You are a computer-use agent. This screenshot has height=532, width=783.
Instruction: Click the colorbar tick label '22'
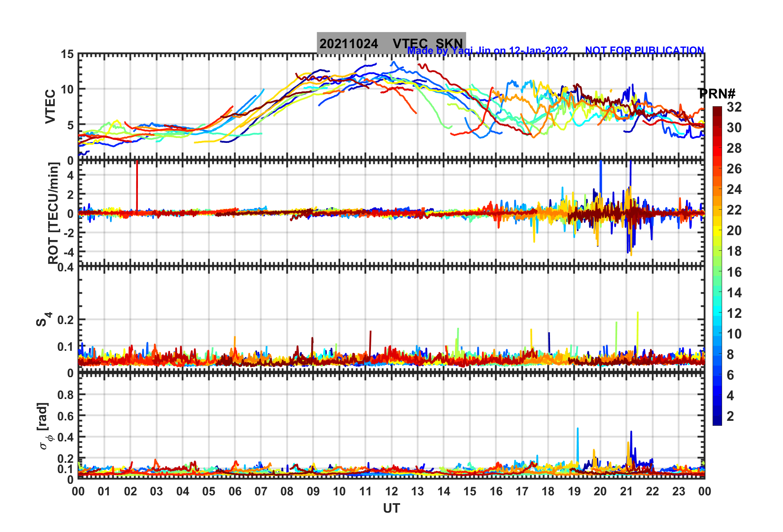point(734,210)
